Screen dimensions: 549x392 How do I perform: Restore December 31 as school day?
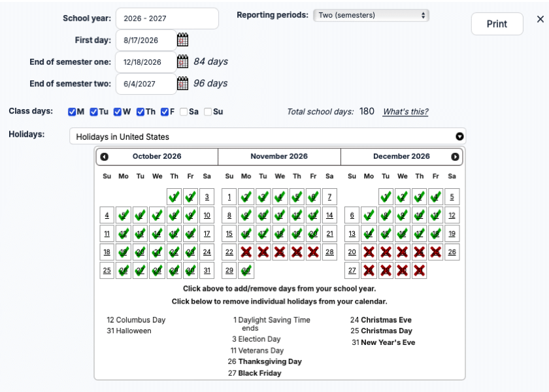(420, 270)
